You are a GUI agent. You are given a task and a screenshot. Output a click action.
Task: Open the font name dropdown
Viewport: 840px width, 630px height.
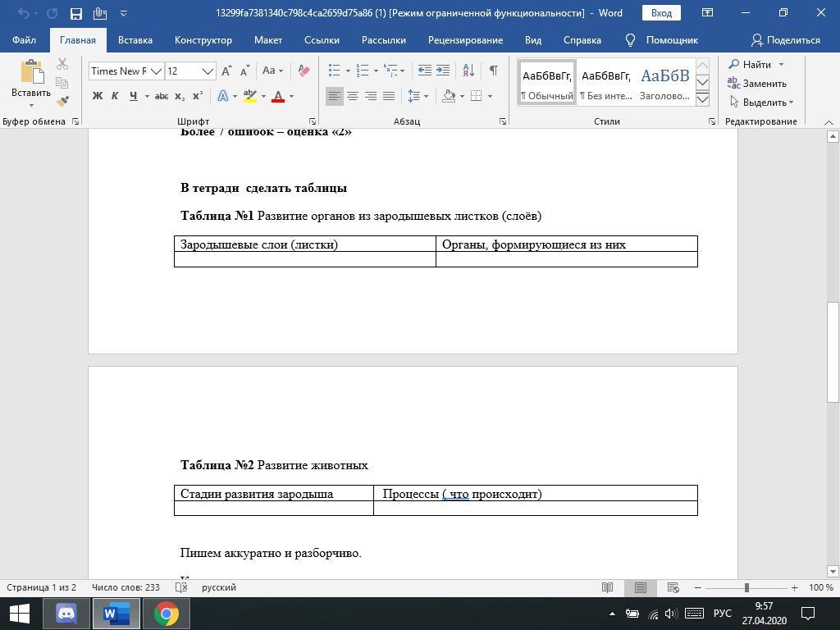tap(155, 71)
